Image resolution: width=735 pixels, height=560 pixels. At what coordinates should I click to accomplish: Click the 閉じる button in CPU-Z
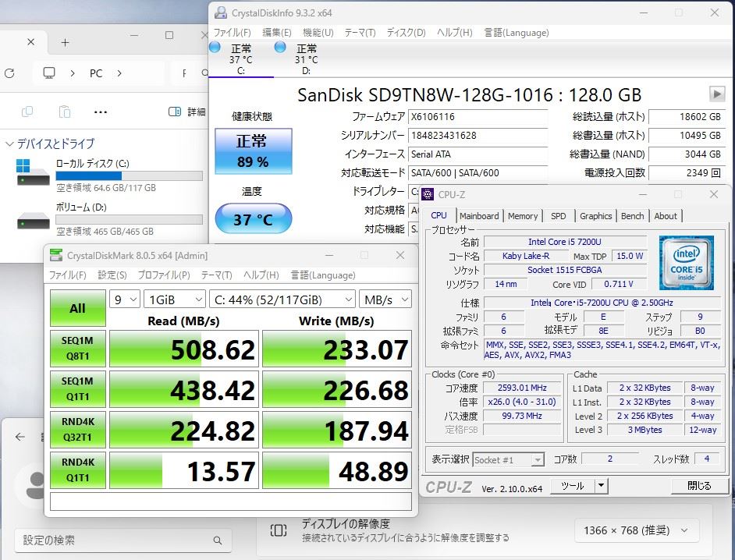[x=699, y=486]
